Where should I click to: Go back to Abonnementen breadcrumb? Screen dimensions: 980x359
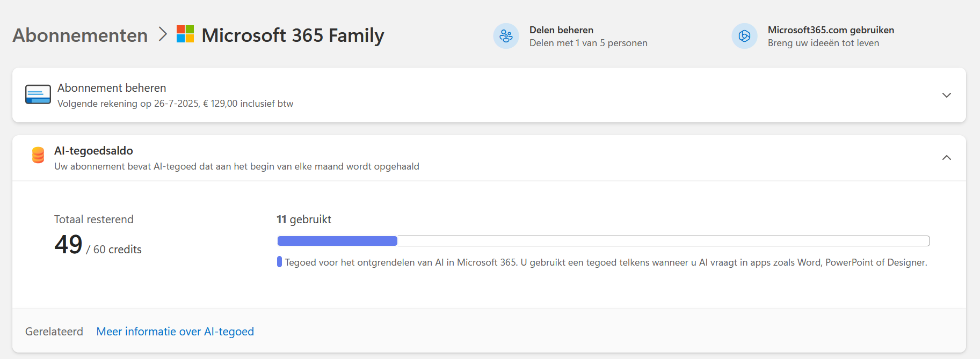click(80, 35)
